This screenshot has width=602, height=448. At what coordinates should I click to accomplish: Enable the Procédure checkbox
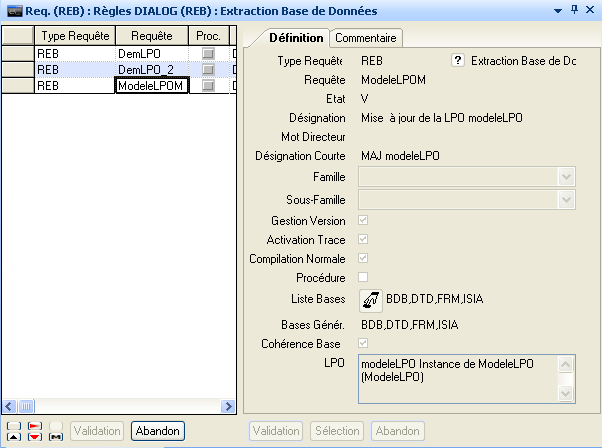(363, 277)
